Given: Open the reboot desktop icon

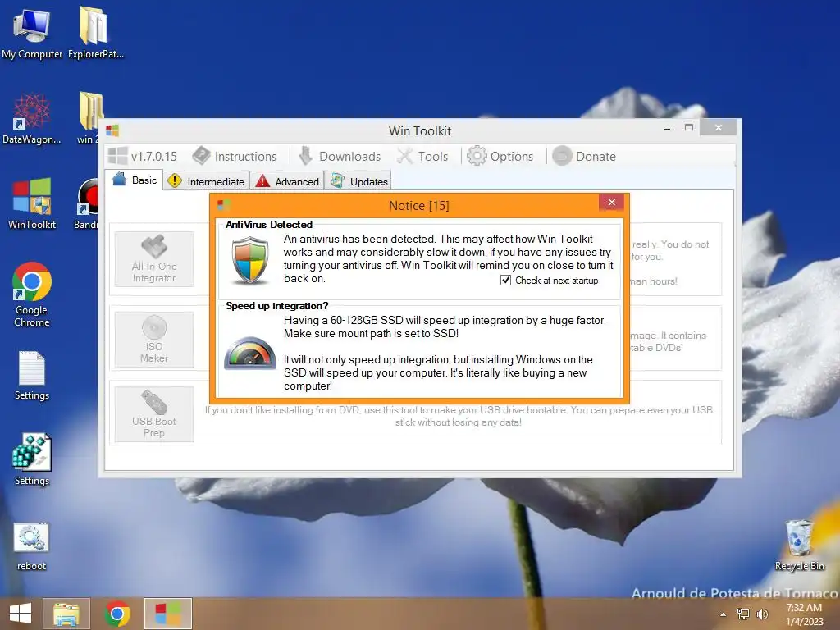Looking at the screenshot, I should pyautogui.click(x=32, y=546).
